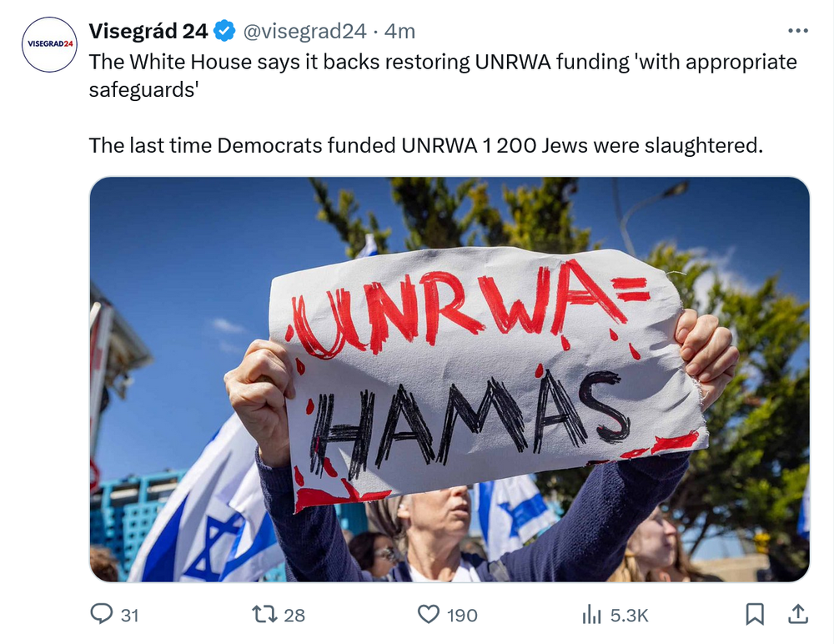Open the share upload icon

pyautogui.click(x=798, y=614)
